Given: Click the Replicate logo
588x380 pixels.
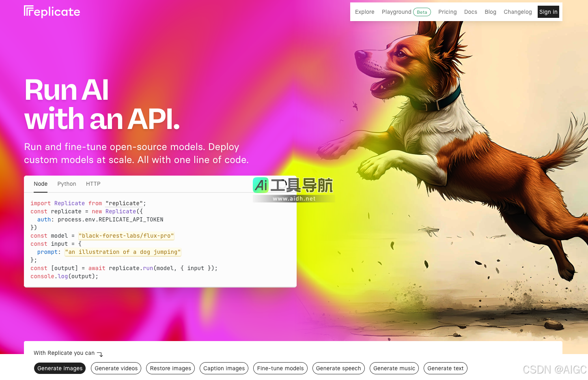Looking at the screenshot, I should pos(52,12).
